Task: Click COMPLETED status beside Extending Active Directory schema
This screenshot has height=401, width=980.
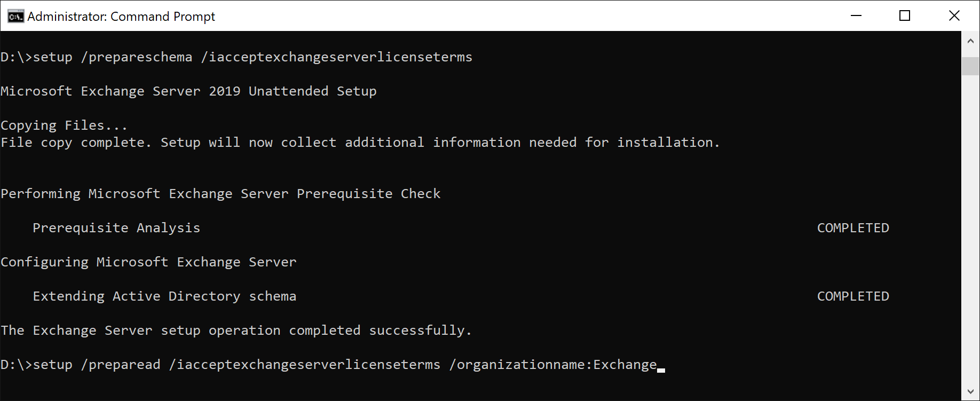Action: [x=853, y=296]
